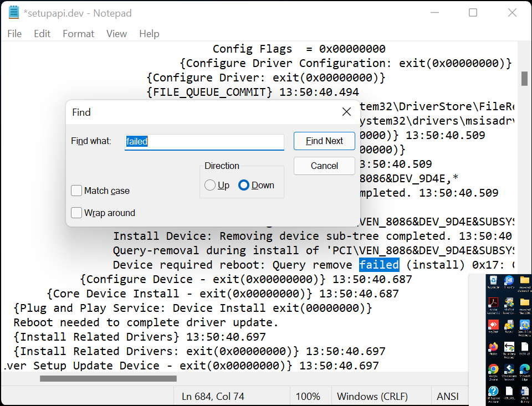Select the Stellar Data Recovery shortcut
This screenshot has height=406, width=532.
pyautogui.click(x=509, y=347)
